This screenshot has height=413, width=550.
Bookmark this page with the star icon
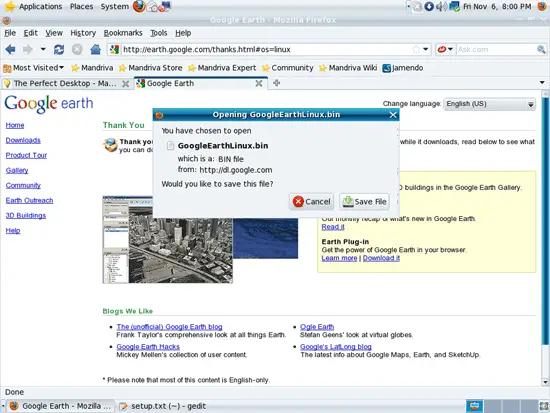pyautogui.click(x=416, y=49)
